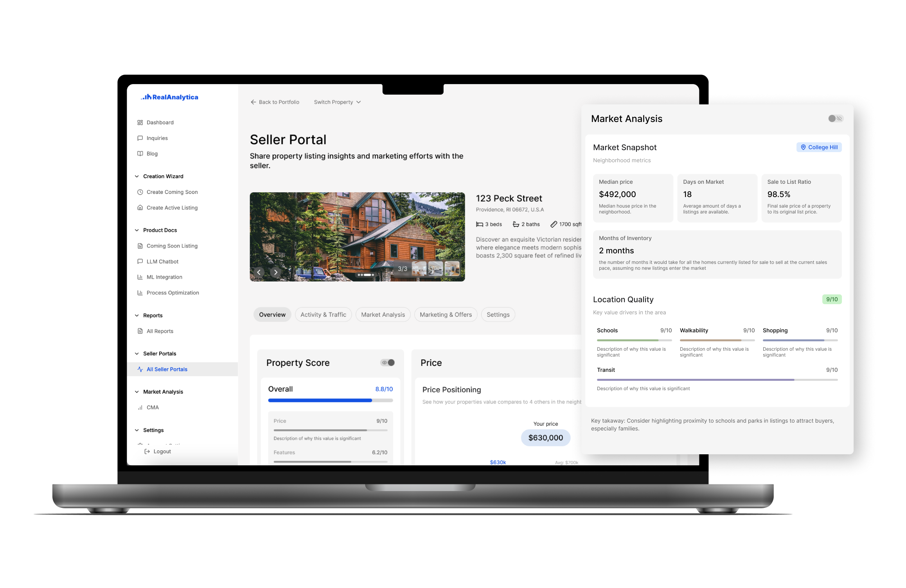Click the Transit rating bar
The image size is (906, 588).
click(717, 380)
